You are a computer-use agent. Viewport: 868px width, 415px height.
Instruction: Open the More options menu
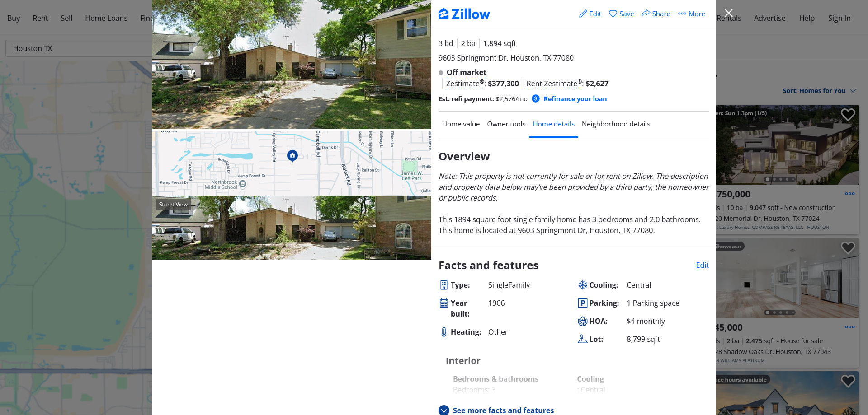692,14
